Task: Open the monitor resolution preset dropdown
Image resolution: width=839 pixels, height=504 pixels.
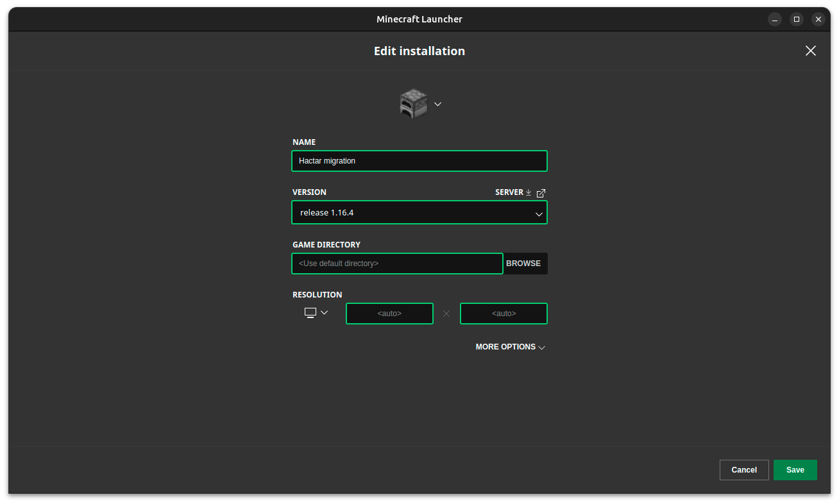Action: tap(316, 313)
